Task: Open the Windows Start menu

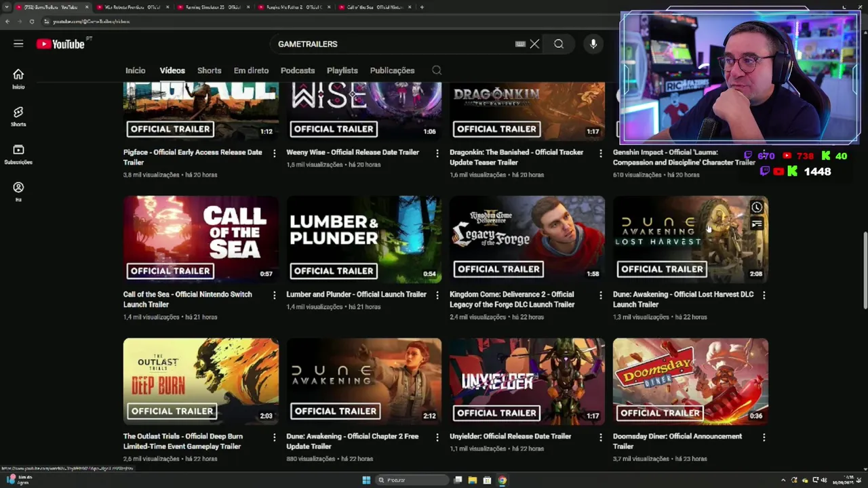Action: point(366,480)
